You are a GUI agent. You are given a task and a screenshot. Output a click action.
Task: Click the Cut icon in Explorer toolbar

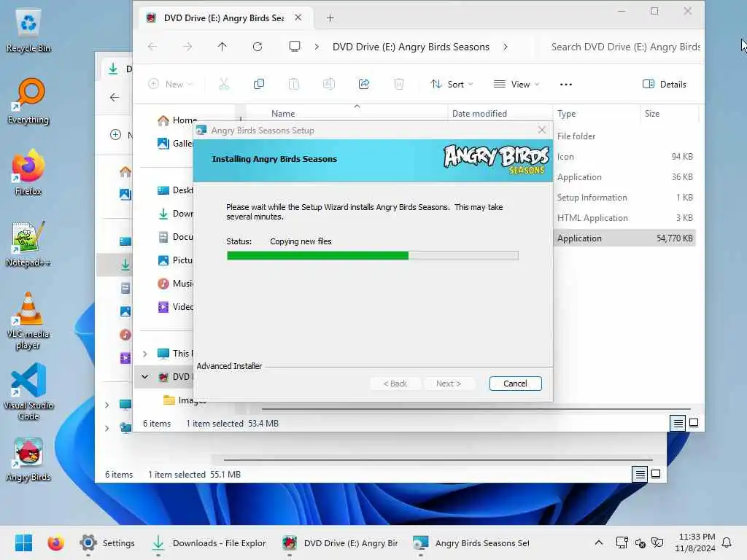pos(223,85)
